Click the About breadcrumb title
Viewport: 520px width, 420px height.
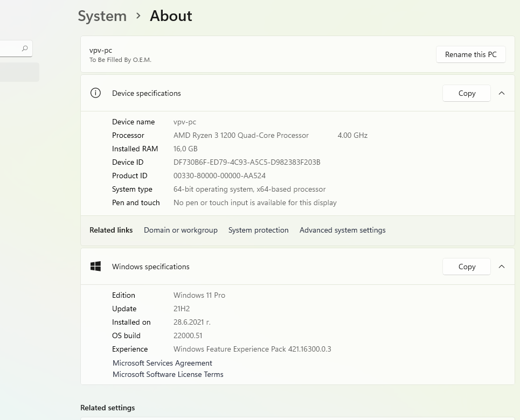(x=171, y=16)
